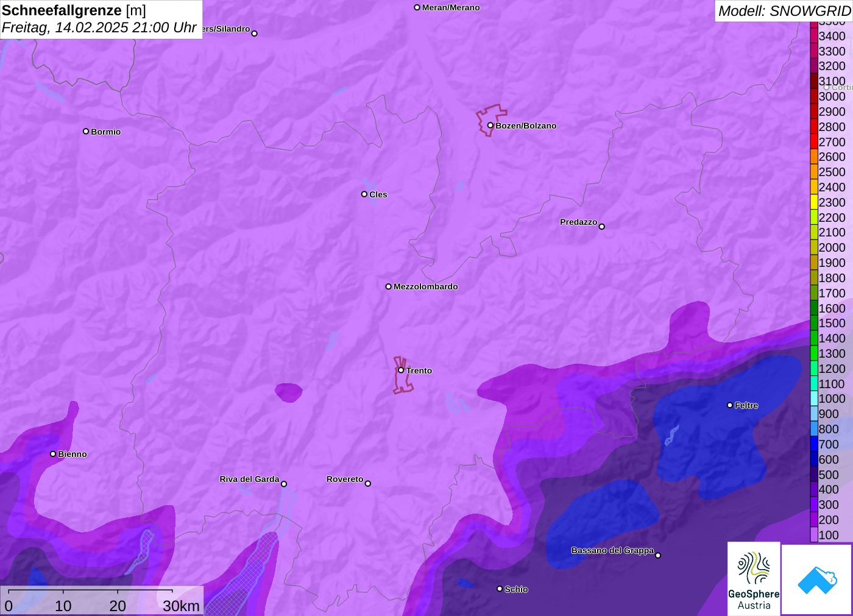Select the 700 blue legend swatch

click(814, 444)
